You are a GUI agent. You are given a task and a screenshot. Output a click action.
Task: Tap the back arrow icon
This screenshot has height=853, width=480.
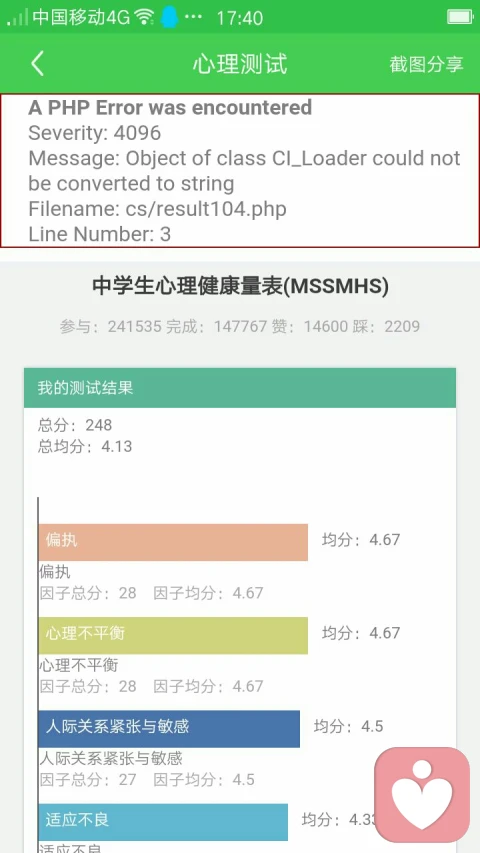[x=37, y=64]
